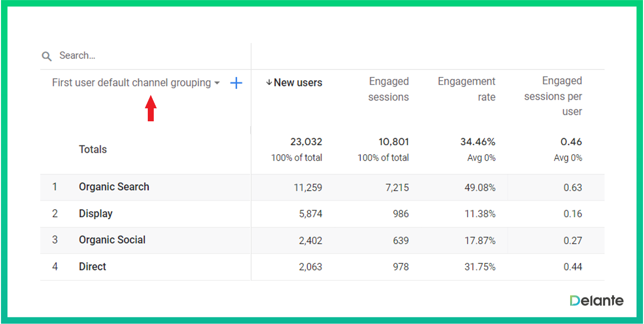Click the magnifier search icon
The height and width of the screenshot is (324, 644).
tap(46, 56)
